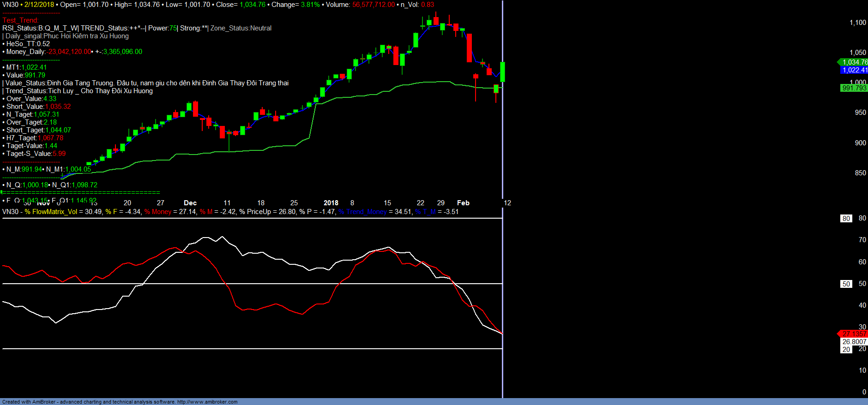Open the amibroker.com link in footer
The width and height of the screenshot is (868, 405).
pos(207,402)
